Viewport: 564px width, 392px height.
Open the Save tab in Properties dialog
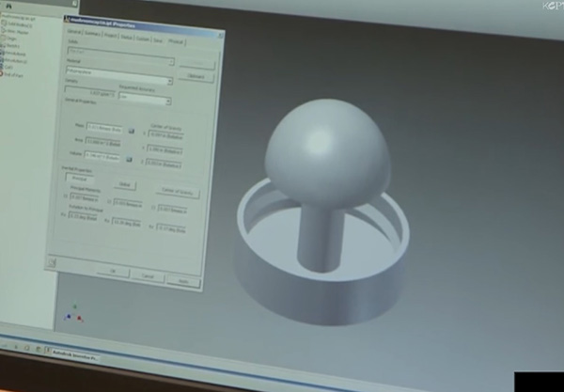(x=158, y=39)
